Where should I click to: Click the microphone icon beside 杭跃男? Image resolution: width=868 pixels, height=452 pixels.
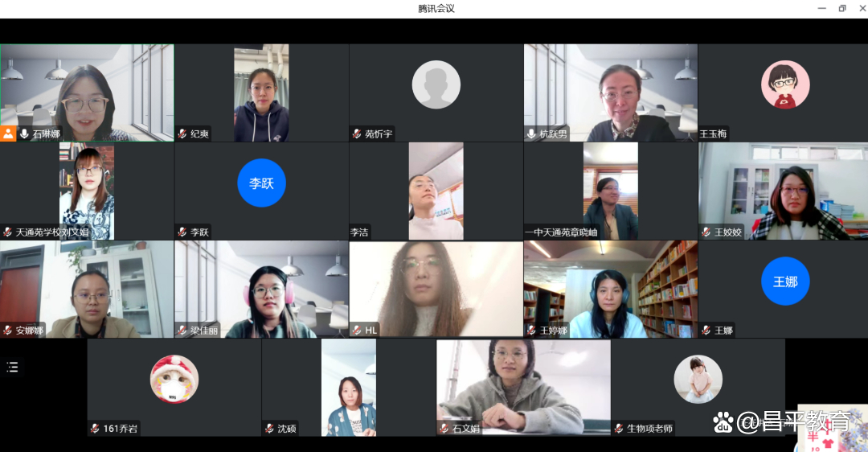531,134
